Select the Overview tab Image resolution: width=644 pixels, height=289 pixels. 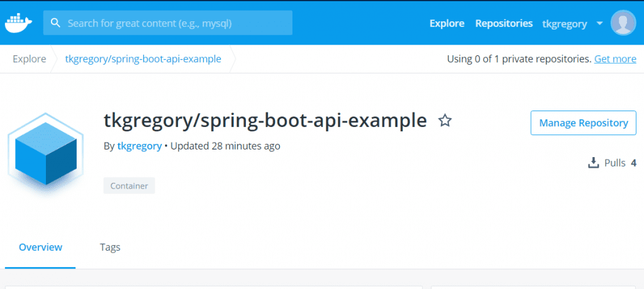[40, 247]
